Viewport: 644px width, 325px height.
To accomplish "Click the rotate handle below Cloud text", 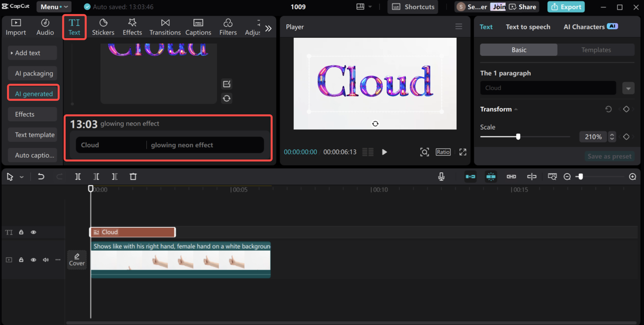I will (x=375, y=123).
